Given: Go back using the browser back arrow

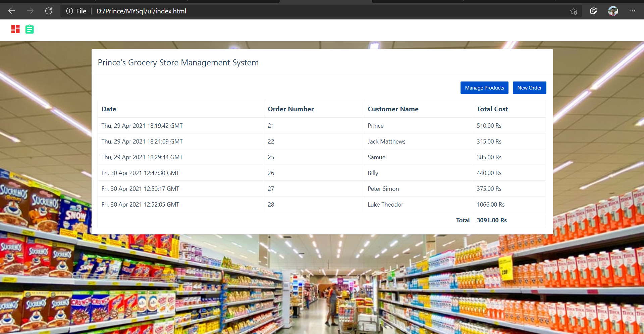Looking at the screenshot, I should (x=12, y=11).
